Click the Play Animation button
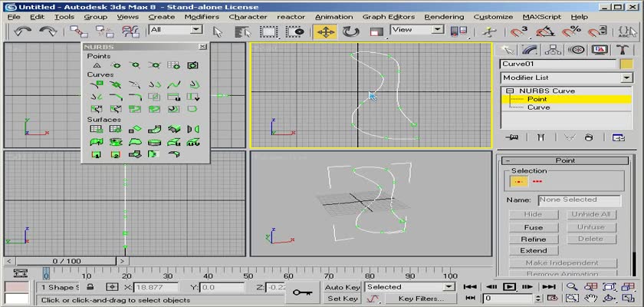This screenshot has width=644, height=307. click(509, 287)
